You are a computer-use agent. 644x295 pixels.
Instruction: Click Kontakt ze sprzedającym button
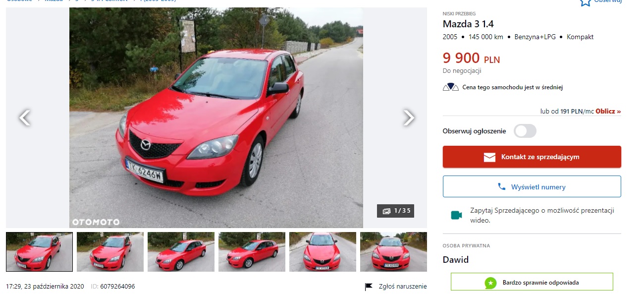(x=532, y=157)
